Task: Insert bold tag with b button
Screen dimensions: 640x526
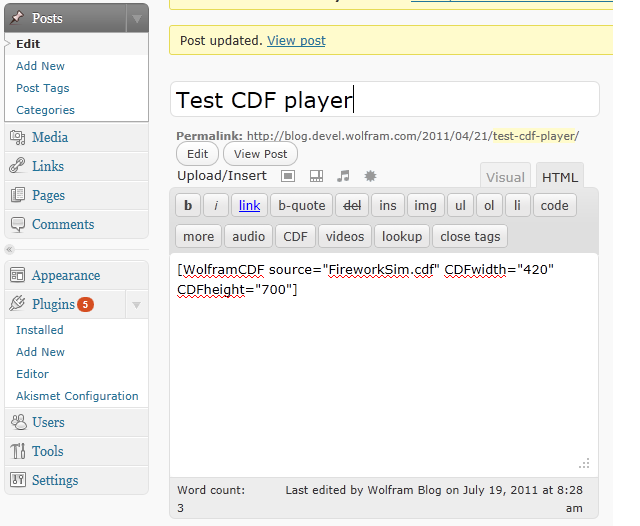Action: point(188,205)
